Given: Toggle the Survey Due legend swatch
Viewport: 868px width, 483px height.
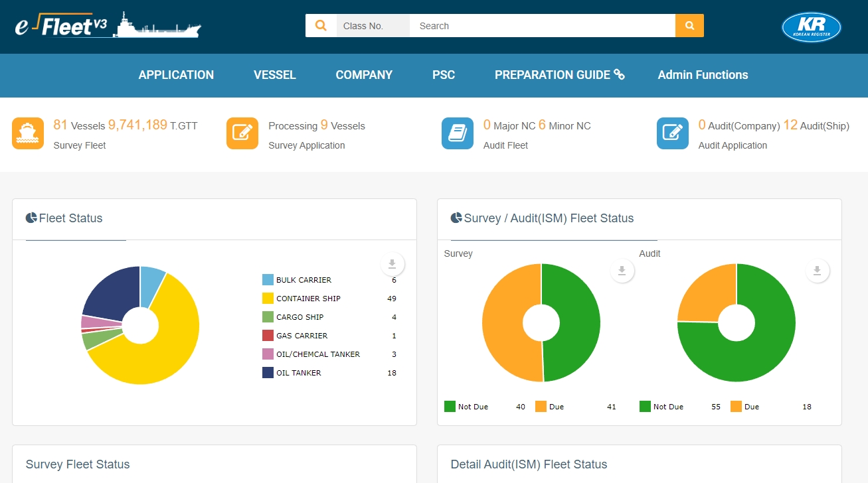Looking at the screenshot, I should 540,406.
